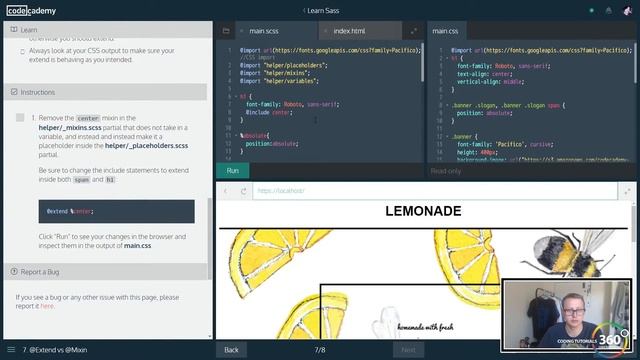The image size is (640, 360).
Task: Click 'position:absolute' line in main.scss
Action: 272,144
